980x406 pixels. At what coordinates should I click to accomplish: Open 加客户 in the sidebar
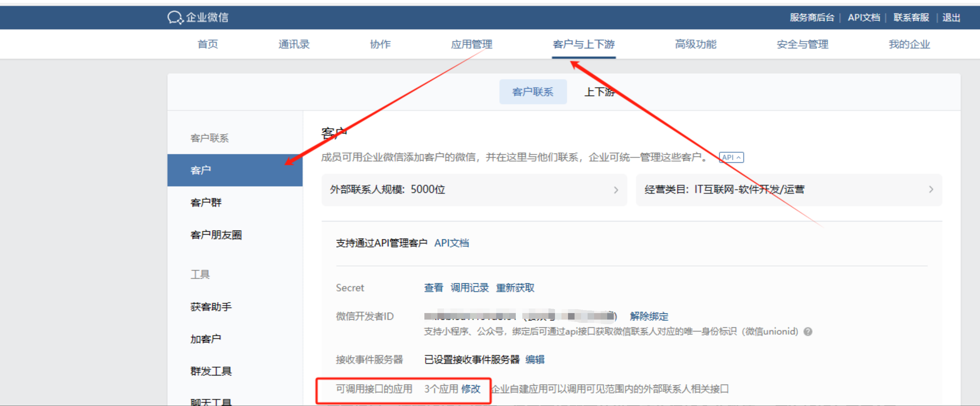(x=205, y=339)
